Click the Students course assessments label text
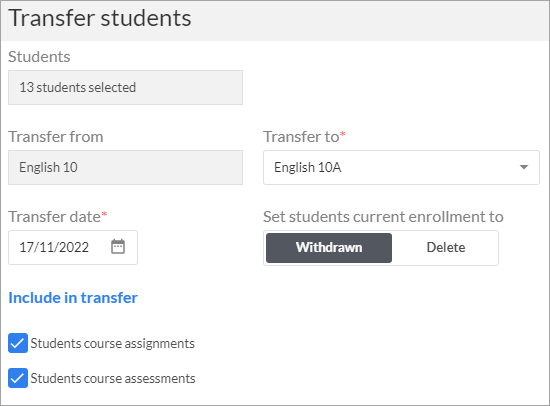The image size is (550, 406). click(x=113, y=378)
